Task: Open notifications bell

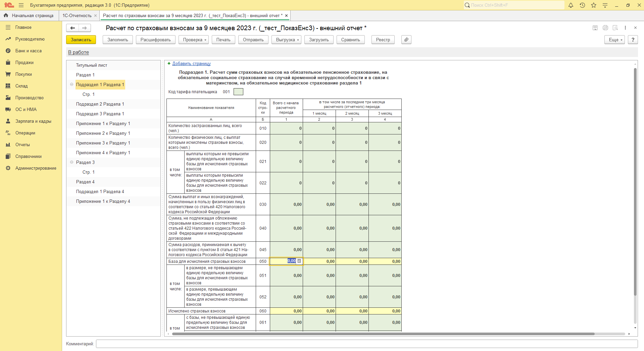Action: (571, 5)
